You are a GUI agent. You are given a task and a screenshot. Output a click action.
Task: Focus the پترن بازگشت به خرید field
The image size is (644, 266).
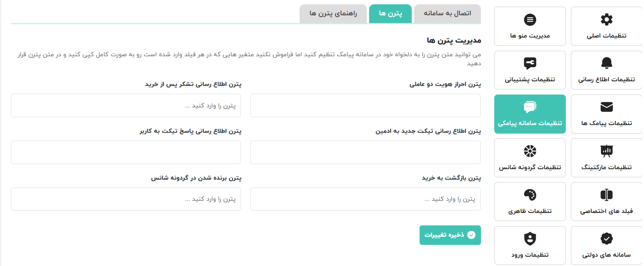[x=365, y=199]
